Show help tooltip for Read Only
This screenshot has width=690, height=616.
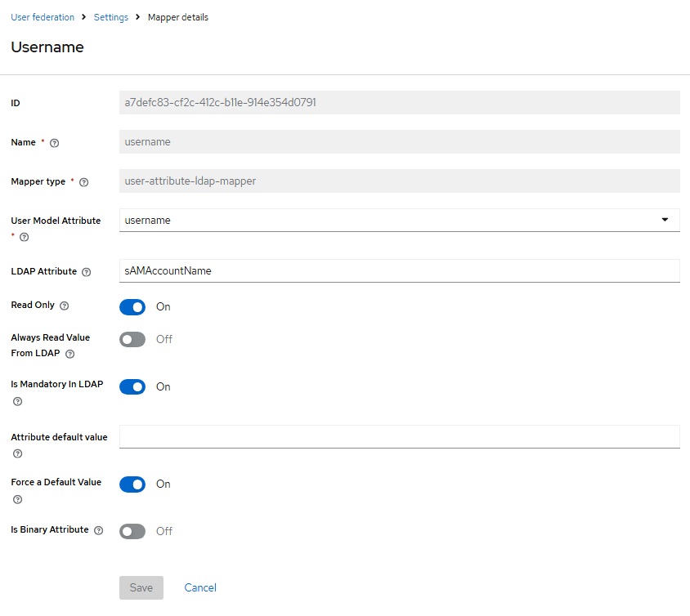(65, 306)
